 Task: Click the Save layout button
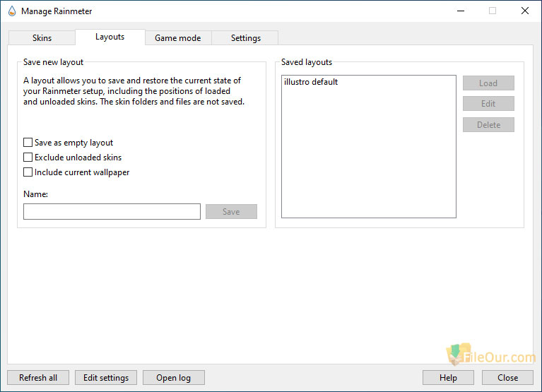[231, 211]
